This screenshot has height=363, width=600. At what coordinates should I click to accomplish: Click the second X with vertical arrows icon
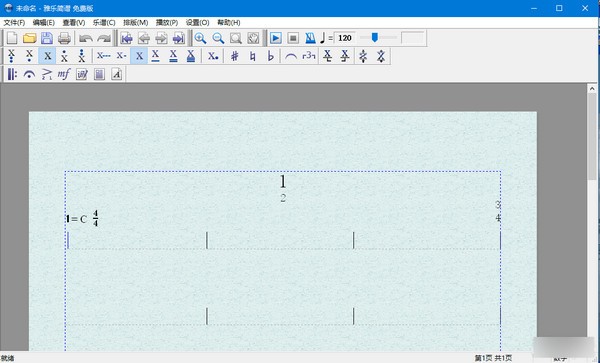click(x=381, y=56)
